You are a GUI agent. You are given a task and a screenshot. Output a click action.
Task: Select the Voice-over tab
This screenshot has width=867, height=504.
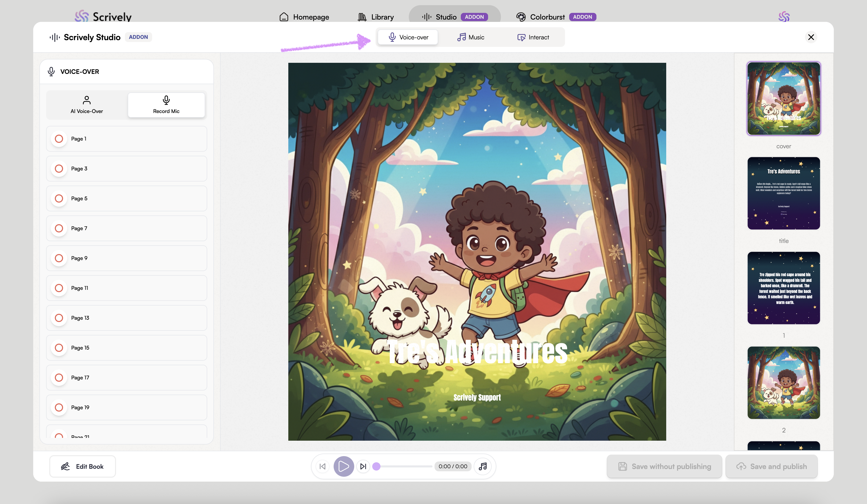point(408,37)
